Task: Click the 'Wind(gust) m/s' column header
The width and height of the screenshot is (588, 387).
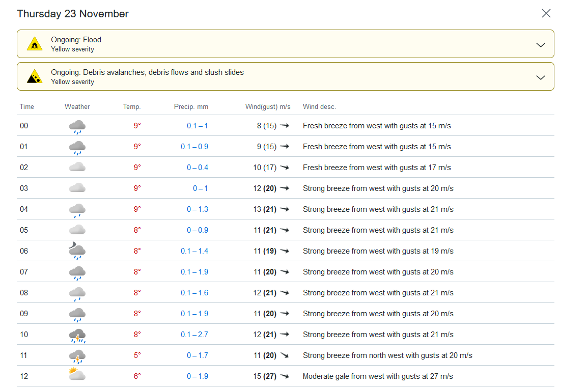Action: (x=268, y=107)
